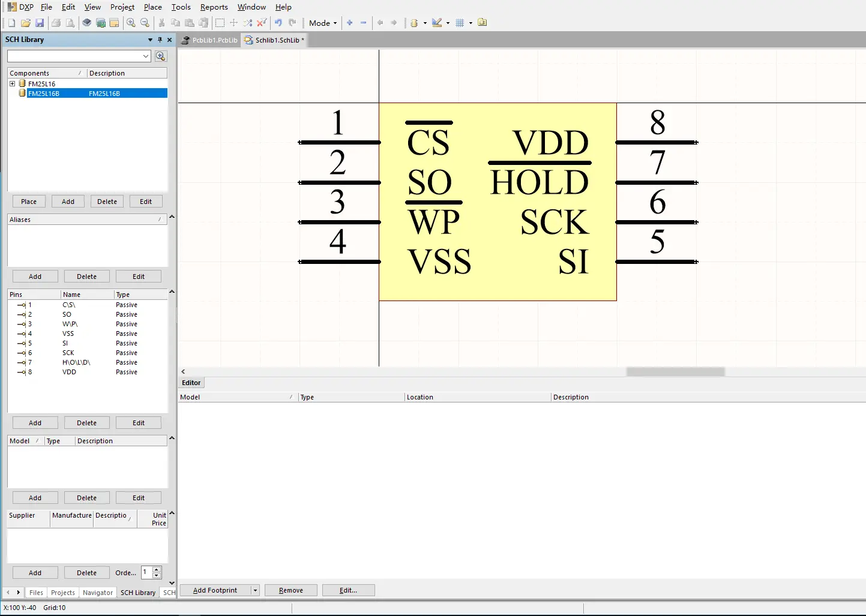Open the Reports menu

214,7
